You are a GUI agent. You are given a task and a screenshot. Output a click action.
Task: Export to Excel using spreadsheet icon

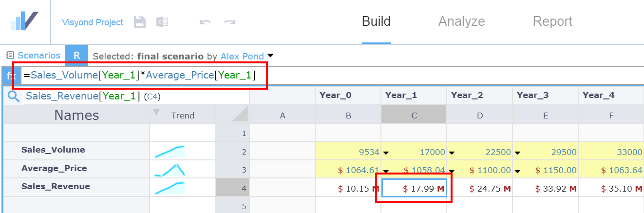pyautogui.click(x=162, y=22)
